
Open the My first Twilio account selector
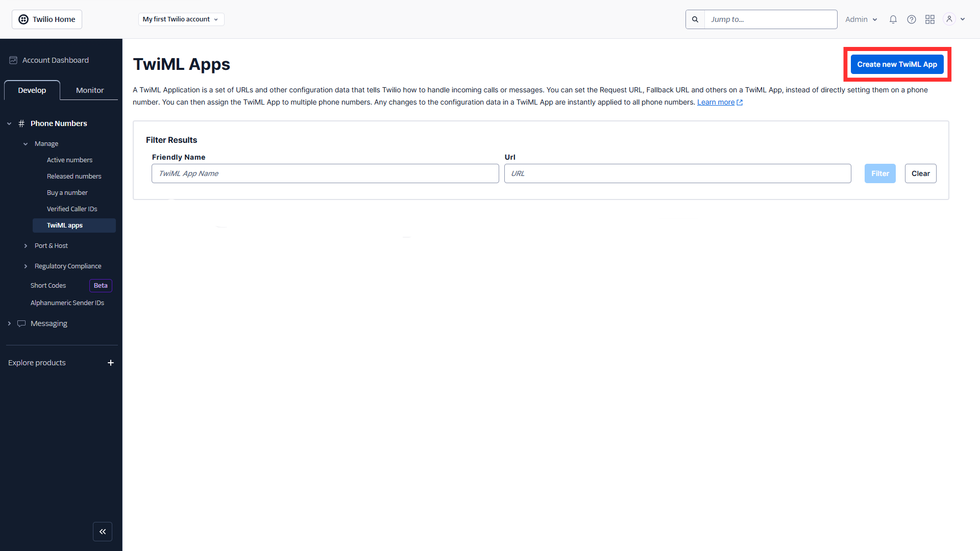(x=181, y=19)
